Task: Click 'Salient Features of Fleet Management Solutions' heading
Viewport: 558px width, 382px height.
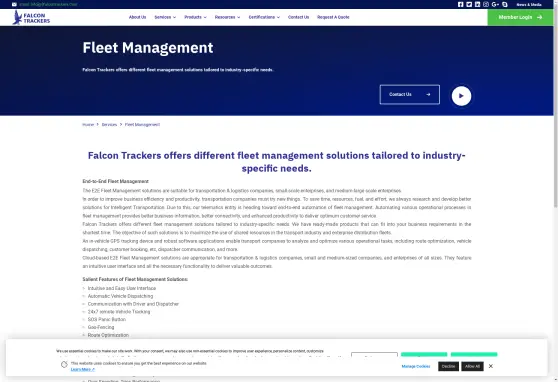Action: point(135,279)
